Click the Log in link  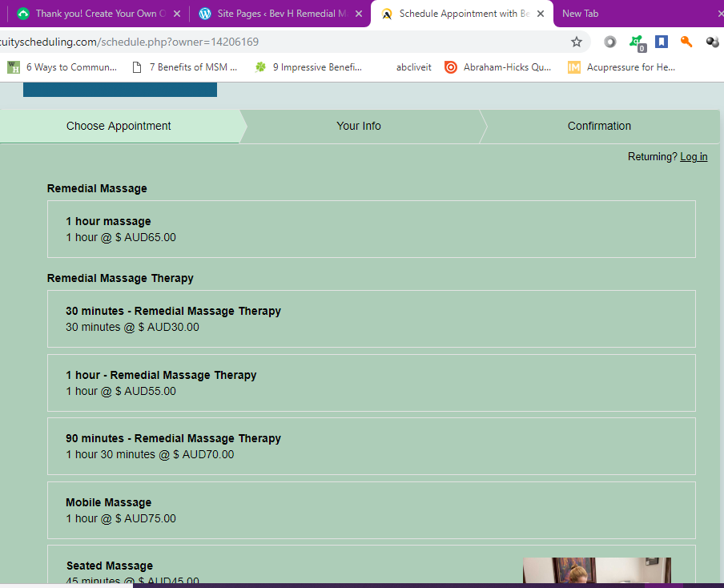[x=694, y=156]
